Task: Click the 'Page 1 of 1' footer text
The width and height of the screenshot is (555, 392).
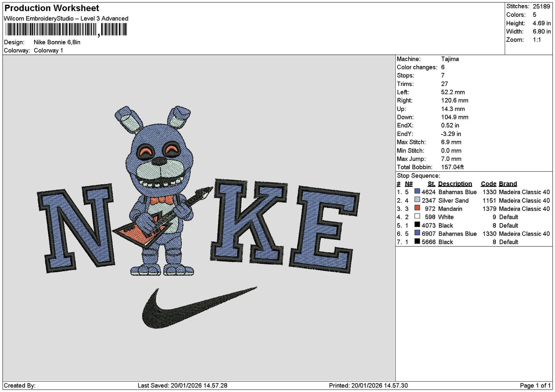Action: coord(535,385)
